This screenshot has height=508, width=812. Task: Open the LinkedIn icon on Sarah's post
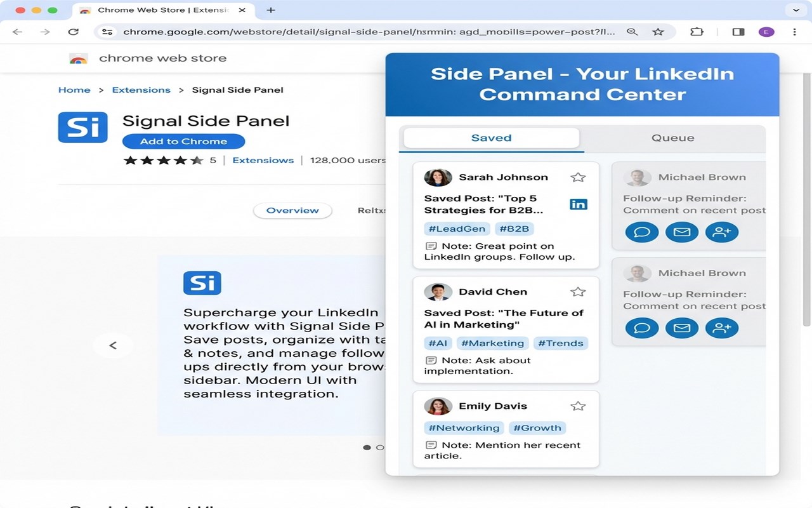coord(579,204)
